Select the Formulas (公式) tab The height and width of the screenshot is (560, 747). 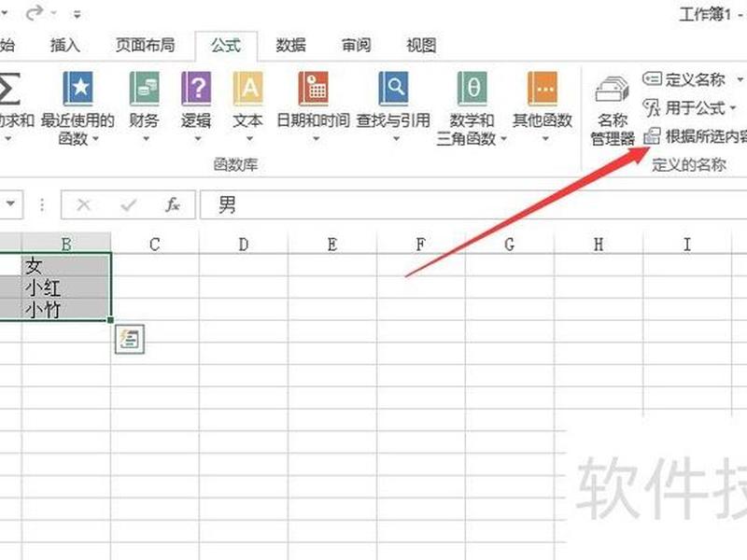pyautogui.click(x=226, y=46)
